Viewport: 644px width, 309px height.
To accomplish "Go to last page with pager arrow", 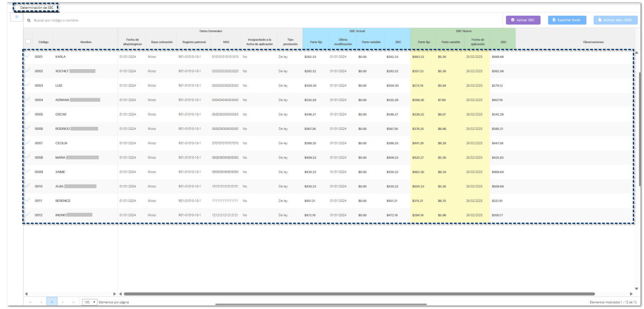I will 73,302.
